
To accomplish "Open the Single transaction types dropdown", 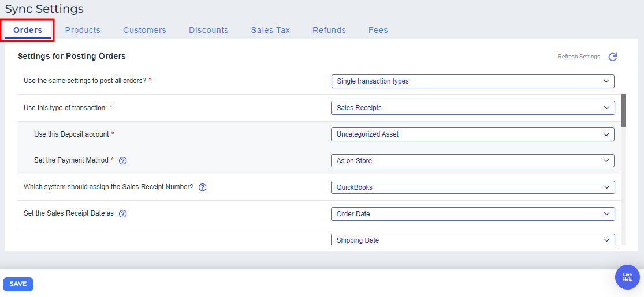I will 472,81.
